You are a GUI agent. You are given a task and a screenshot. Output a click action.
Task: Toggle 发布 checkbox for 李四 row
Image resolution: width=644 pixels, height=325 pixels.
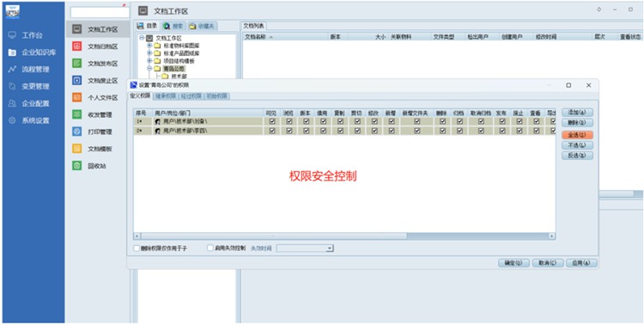502,131
